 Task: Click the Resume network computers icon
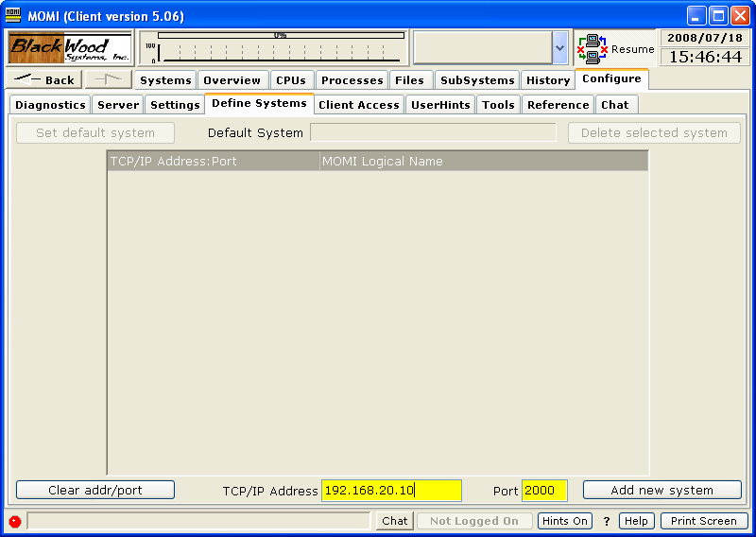593,49
